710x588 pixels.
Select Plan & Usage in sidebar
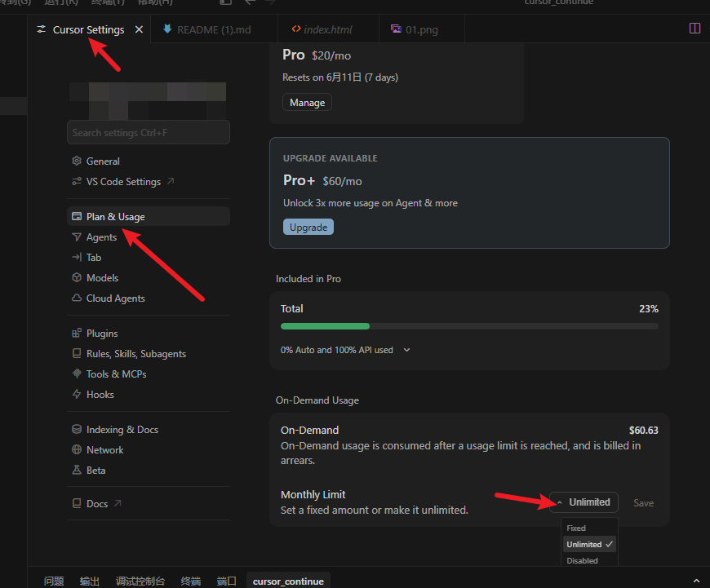tap(148, 216)
